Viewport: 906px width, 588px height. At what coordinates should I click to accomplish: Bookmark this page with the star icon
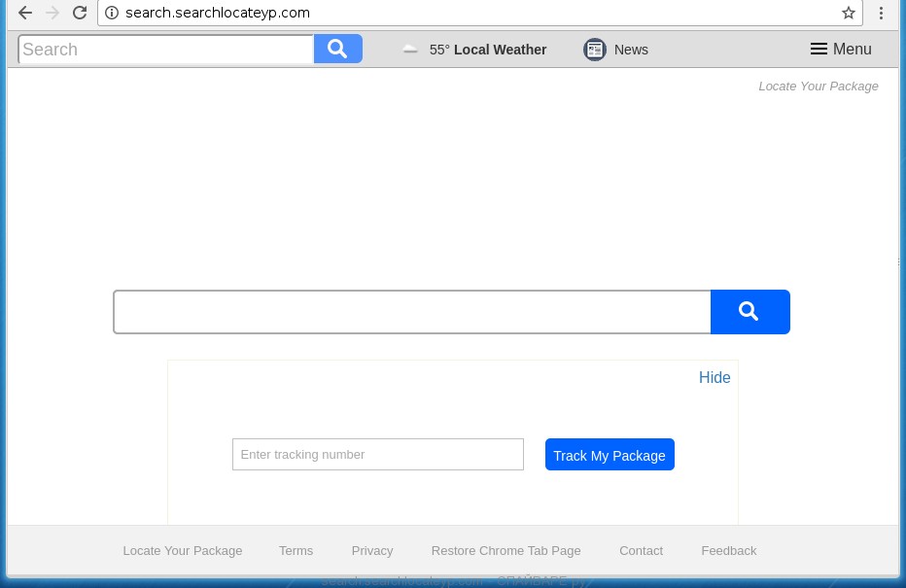(848, 13)
